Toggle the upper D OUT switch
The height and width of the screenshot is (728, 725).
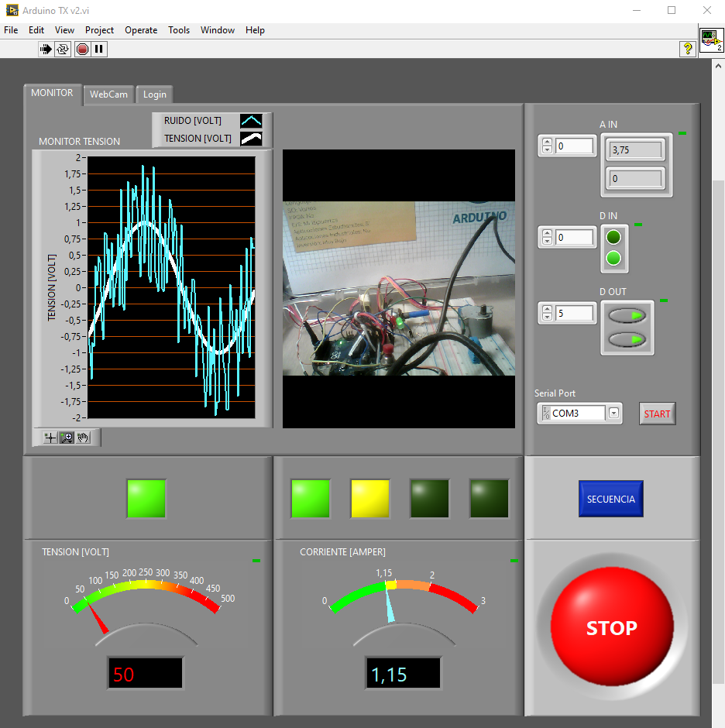627,315
